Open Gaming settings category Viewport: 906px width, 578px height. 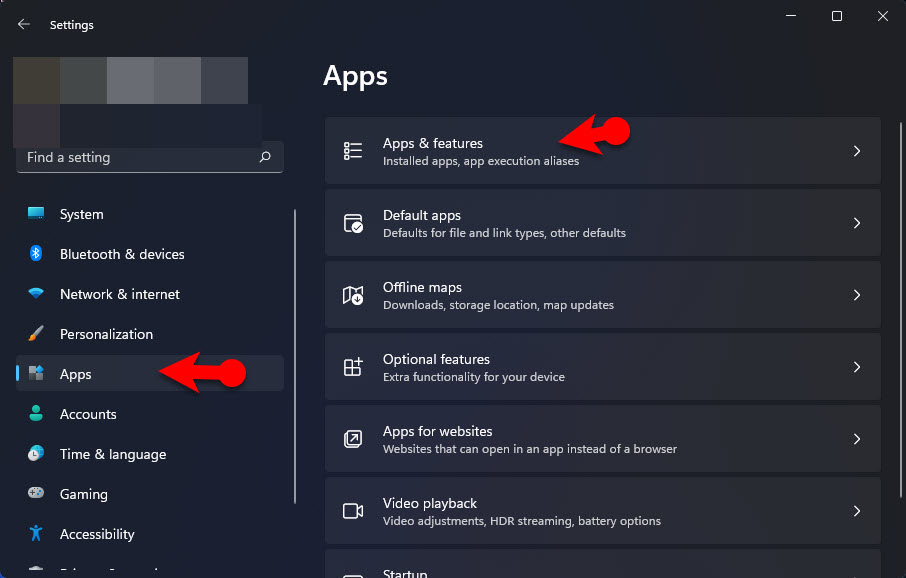point(150,494)
